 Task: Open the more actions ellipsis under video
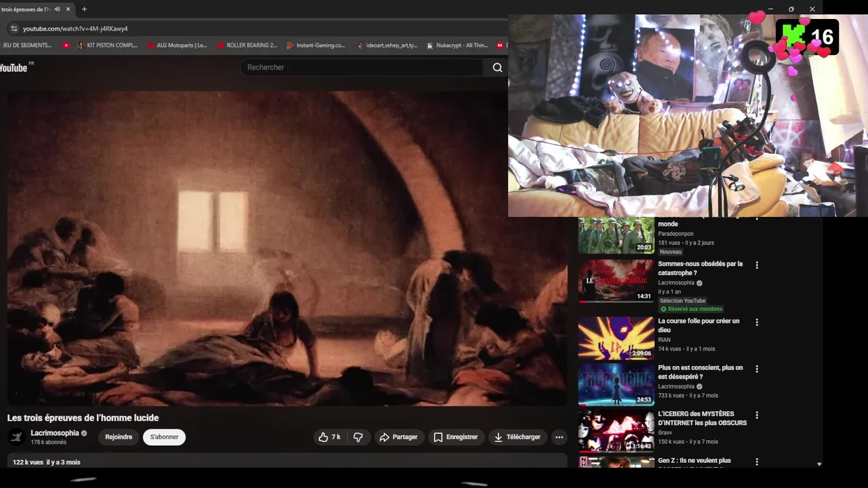(x=559, y=437)
